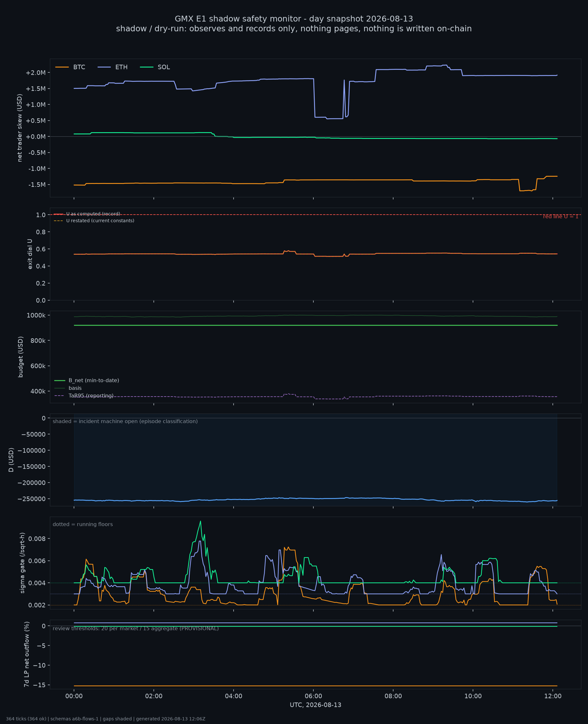Click the '10:00' time axis label
Screen dimensions: 588x724
click(473, 696)
